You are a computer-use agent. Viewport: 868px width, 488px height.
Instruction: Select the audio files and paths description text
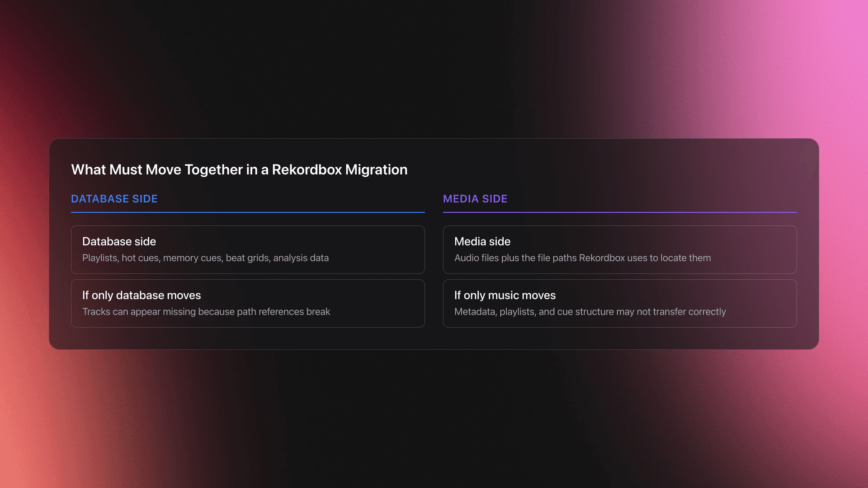pos(583,258)
